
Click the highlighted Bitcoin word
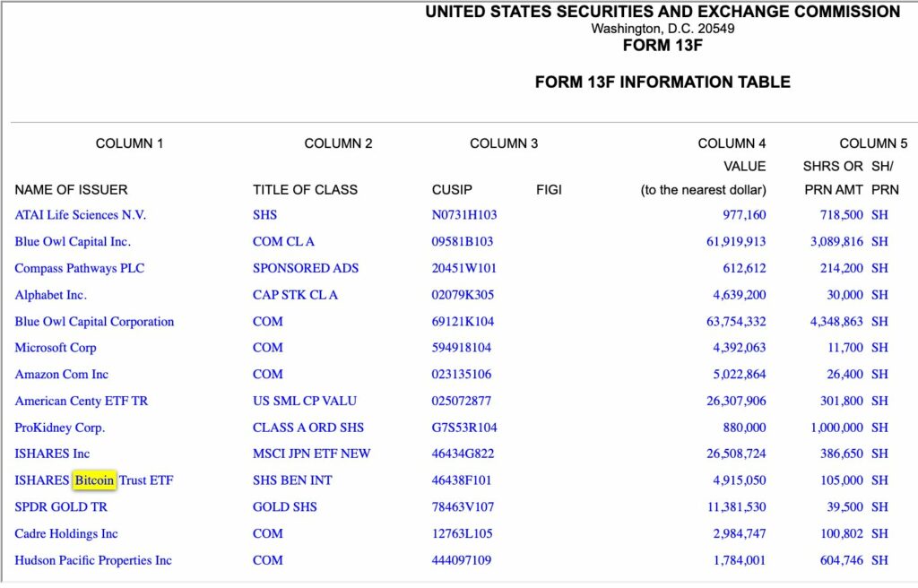(x=94, y=480)
